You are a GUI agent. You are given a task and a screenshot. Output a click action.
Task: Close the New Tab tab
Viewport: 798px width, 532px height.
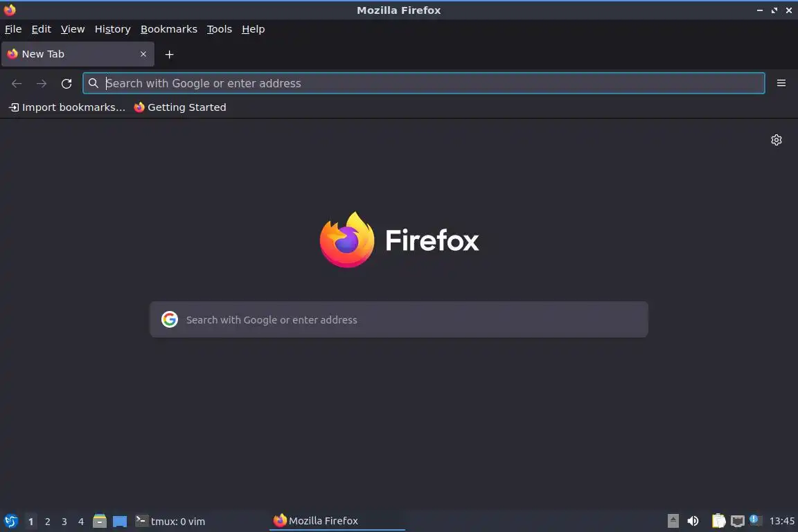(x=143, y=54)
